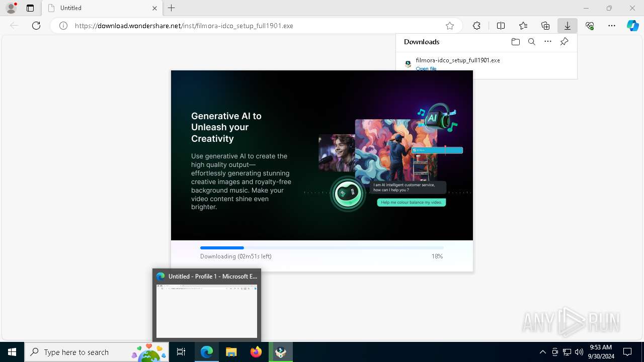
Task: View site information icon in address bar
Action: coord(63,26)
